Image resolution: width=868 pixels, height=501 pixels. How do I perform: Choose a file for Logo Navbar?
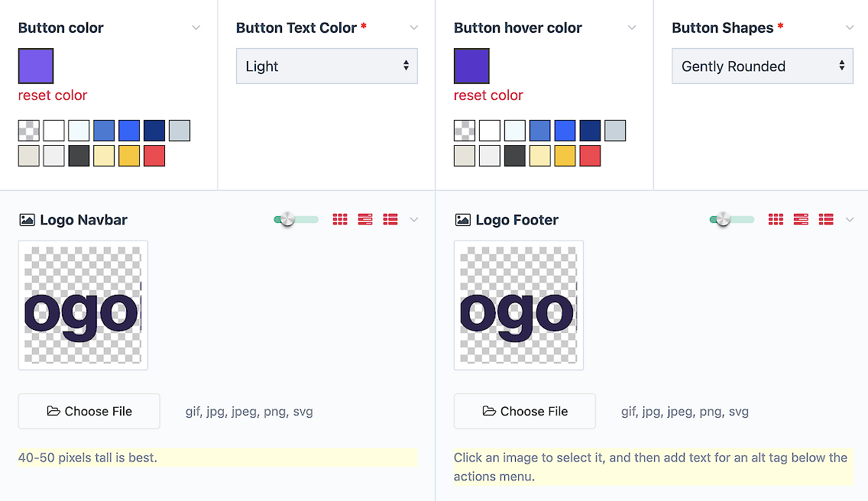coord(89,412)
